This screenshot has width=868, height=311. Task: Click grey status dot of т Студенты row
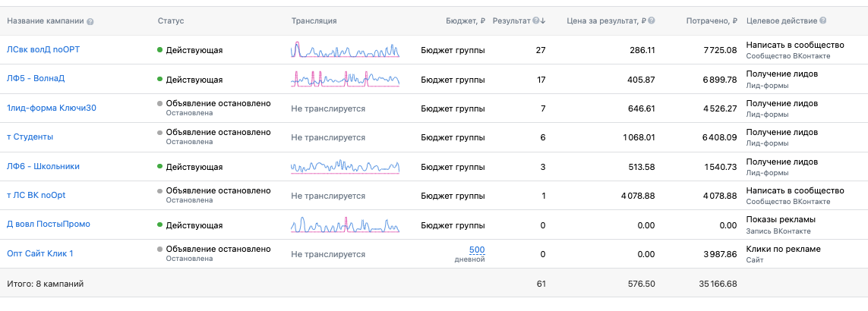tap(160, 133)
